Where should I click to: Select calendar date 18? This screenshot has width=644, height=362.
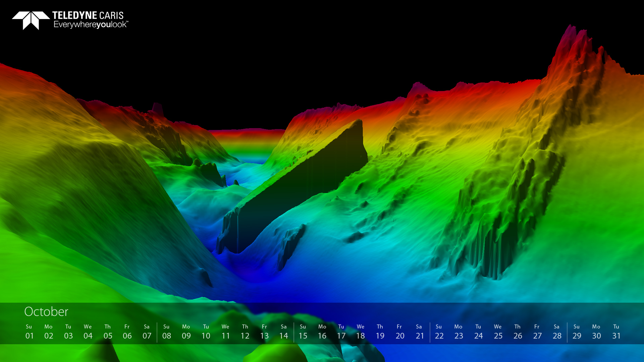360,336
